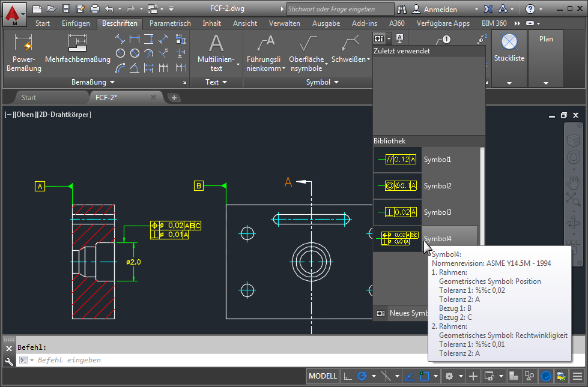Image resolution: width=588 pixels, height=387 pixels.
Task: Open the Start document tab
Action: [29, 97]
